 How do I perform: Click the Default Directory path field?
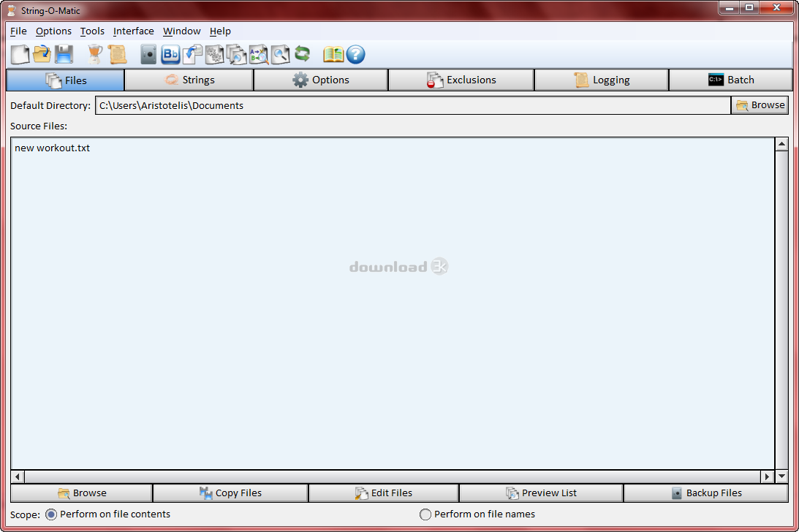[x=413, y=105]
